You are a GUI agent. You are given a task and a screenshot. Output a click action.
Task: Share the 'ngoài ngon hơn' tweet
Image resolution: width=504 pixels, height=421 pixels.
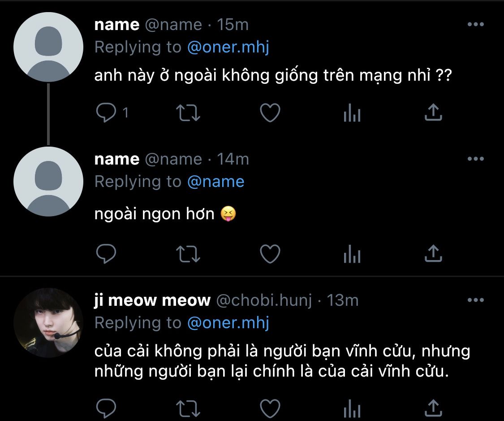[x=433, y=254]
